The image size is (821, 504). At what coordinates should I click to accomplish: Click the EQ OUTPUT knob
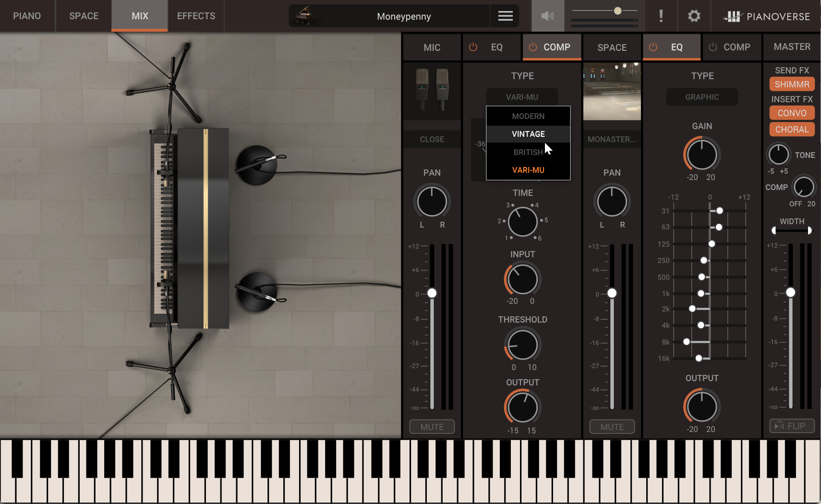(x=701, y=407)
